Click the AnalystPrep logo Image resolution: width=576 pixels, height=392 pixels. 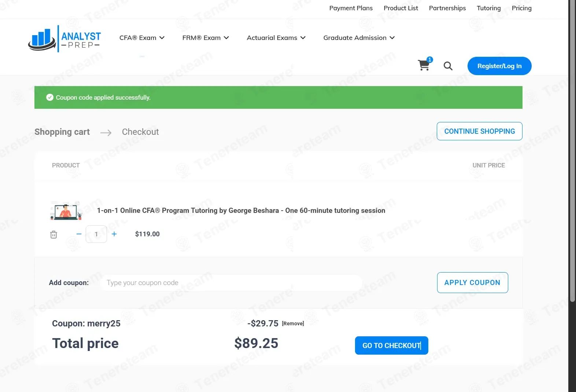click(64, 39)
